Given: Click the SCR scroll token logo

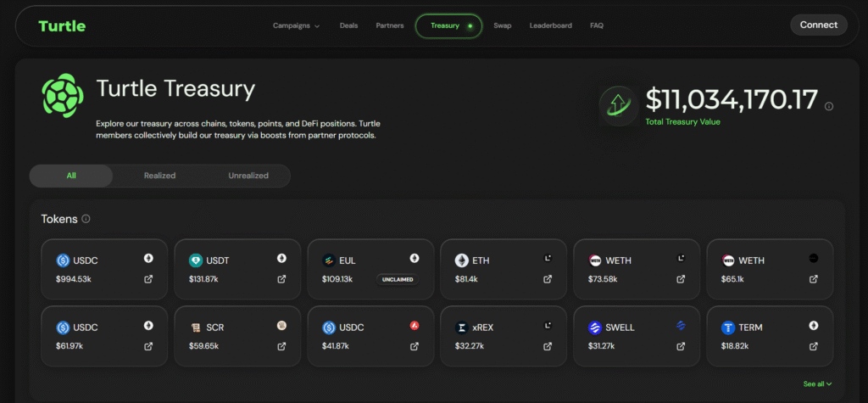Looking at the screenshot, I should [x=196, y=327].
